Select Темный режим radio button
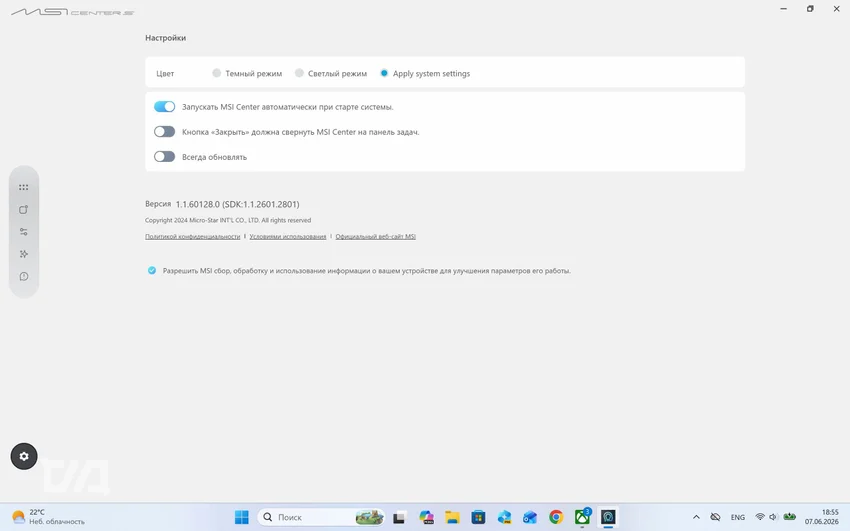The width and height of the screenshot is (850, 531). click(x=216, y=73)
